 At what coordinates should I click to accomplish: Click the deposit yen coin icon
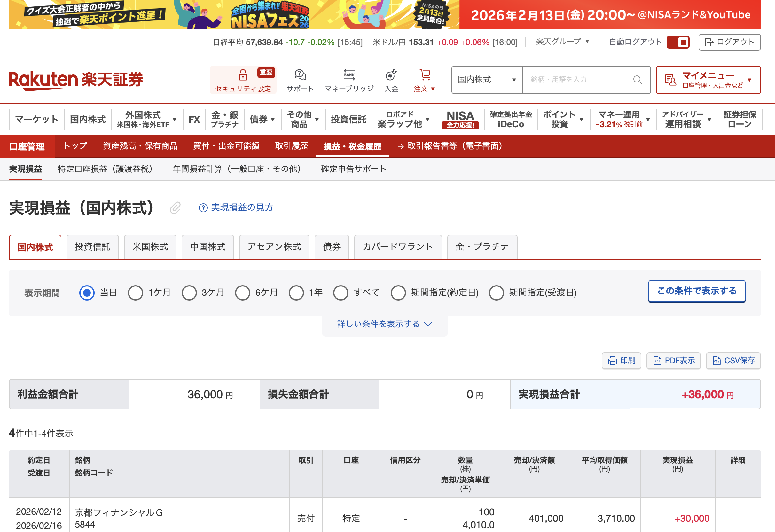pyautogui.click(x=391, y=75)
